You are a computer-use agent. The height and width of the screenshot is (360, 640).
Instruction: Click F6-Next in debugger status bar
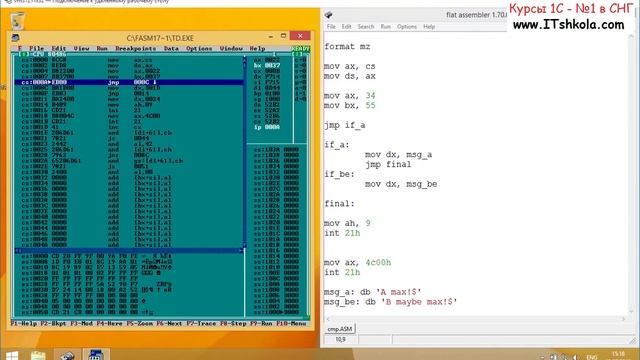(169, 323)
